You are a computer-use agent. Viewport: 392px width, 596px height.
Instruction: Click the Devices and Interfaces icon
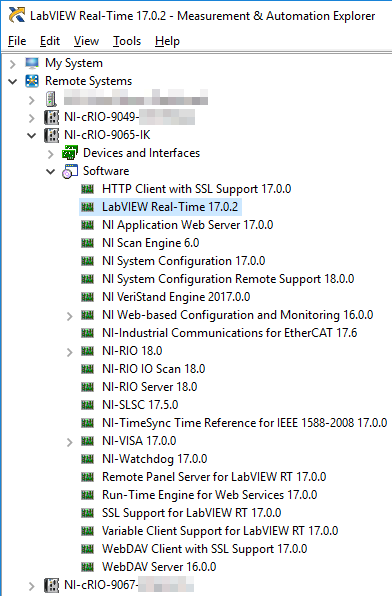coord(70,152)
